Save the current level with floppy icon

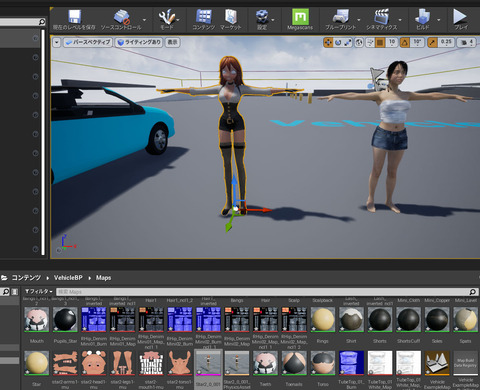point(74,20)
